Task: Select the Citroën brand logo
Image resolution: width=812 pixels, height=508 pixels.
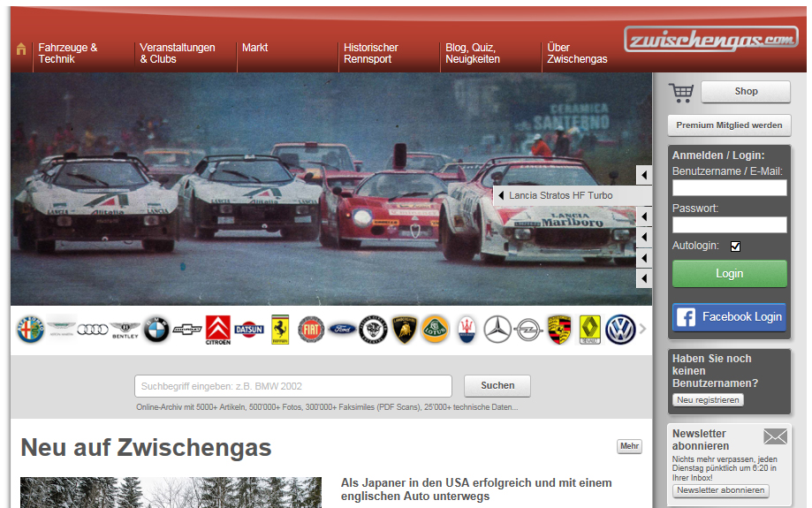Action: [x=218, y=330]
